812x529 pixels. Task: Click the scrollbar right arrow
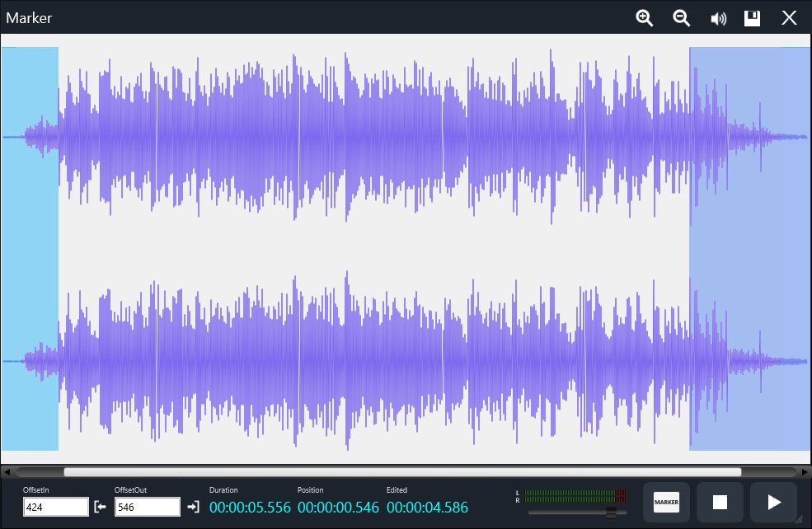(x=805, y=472)
